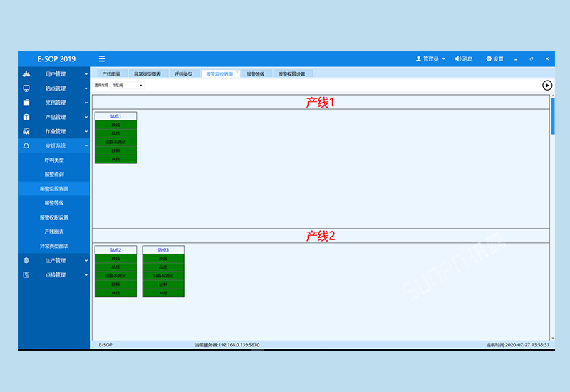This screenshot has height=392, width=570.
Task: Switch to the 产线图表 tab
Action: pyautogui.click(x=110, y=73)
